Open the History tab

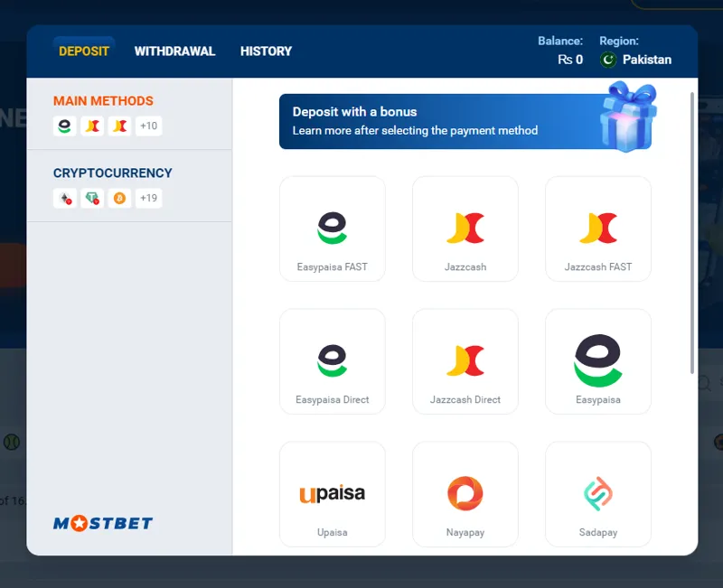pyautogui.click(x=266, y=51)
